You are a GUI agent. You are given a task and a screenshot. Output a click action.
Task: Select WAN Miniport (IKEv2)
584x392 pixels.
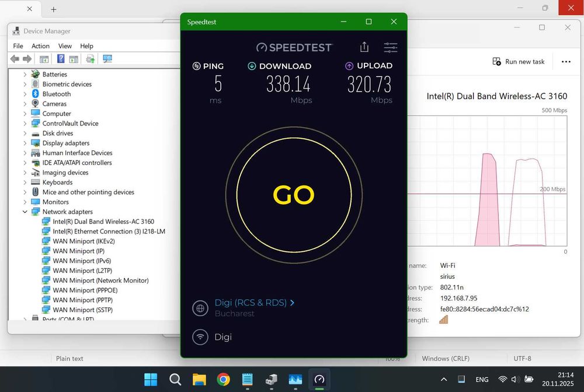[84, 241]
